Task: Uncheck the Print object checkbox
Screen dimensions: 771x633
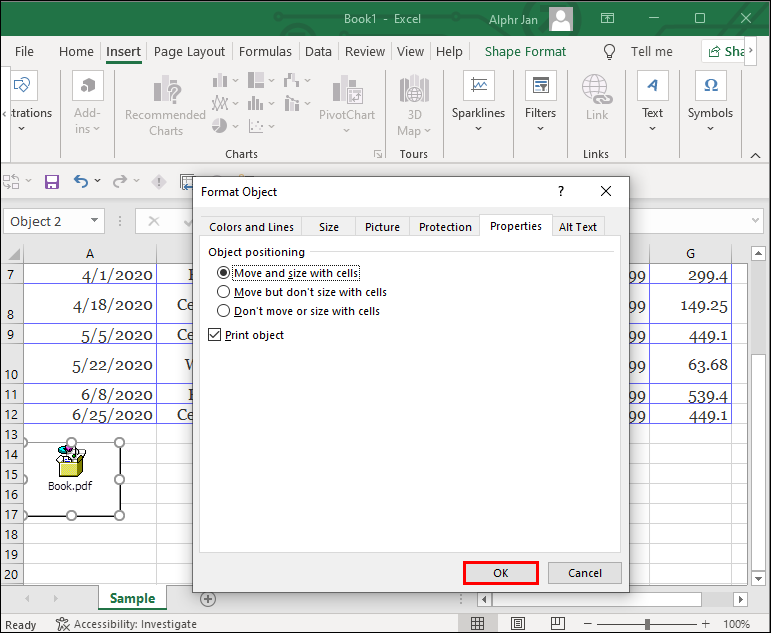Action: (215, 335)
